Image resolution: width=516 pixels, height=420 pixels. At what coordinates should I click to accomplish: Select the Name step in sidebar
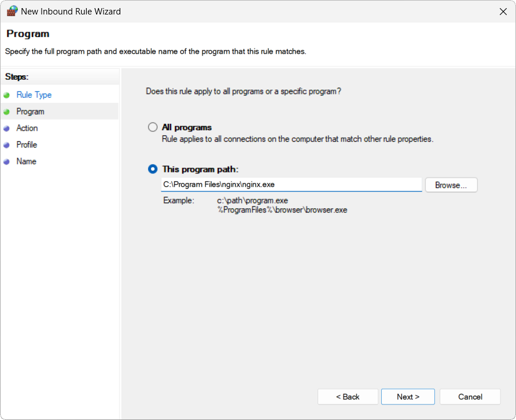(x=27, y=161)
